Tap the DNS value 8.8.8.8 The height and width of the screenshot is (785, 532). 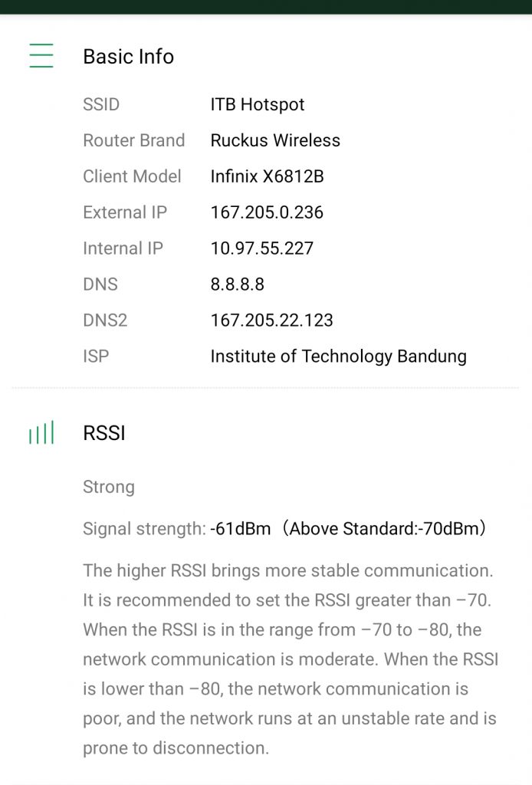237,284
